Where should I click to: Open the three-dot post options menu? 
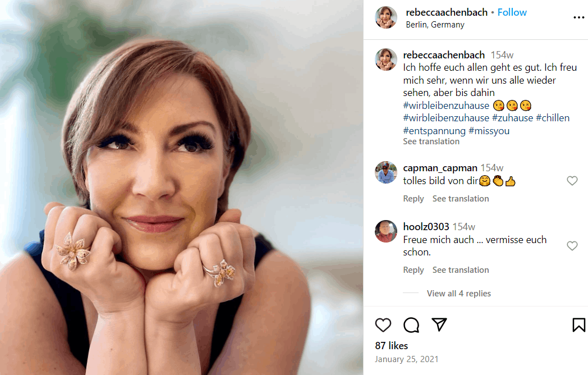[578, 17]
